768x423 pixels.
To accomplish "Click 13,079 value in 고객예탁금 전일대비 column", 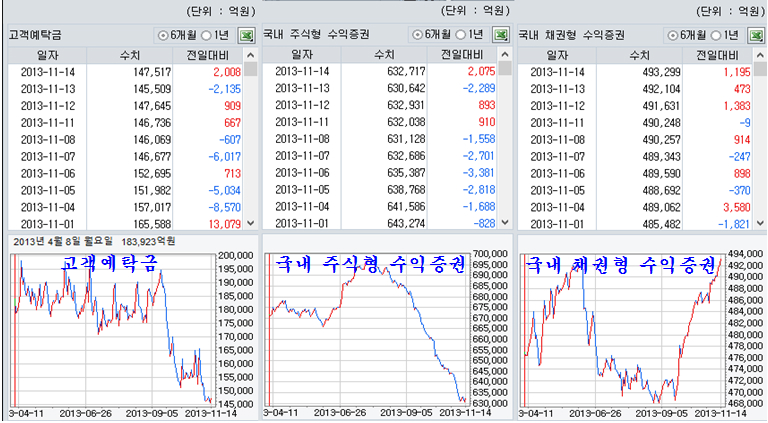I will [x=221, y=223].
